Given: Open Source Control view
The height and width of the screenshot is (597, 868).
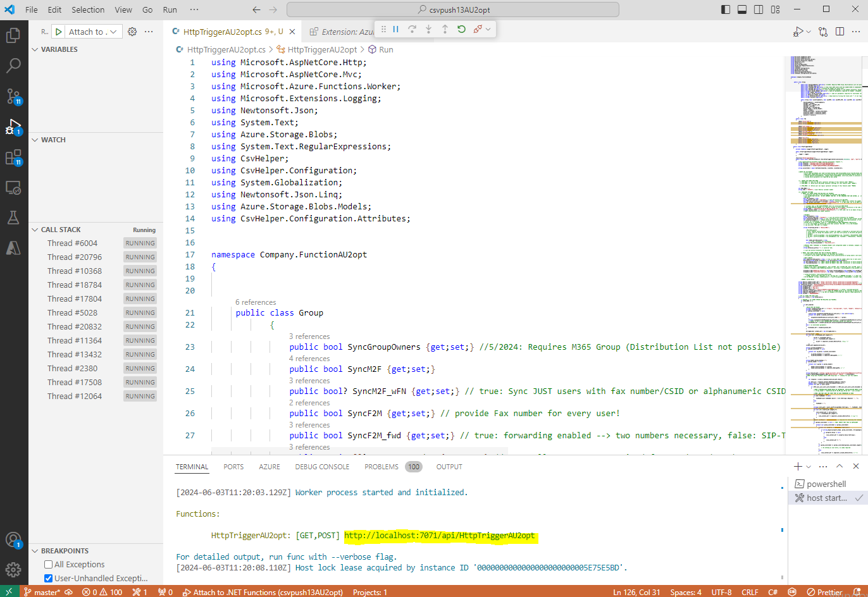Looking at the screenshot, I should point(13,96).
